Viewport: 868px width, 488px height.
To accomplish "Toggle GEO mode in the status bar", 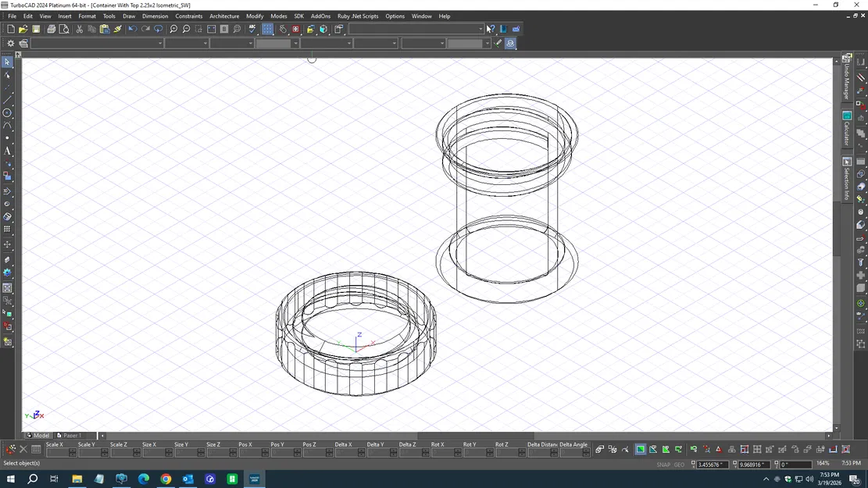I will click(x=679, y=465).
